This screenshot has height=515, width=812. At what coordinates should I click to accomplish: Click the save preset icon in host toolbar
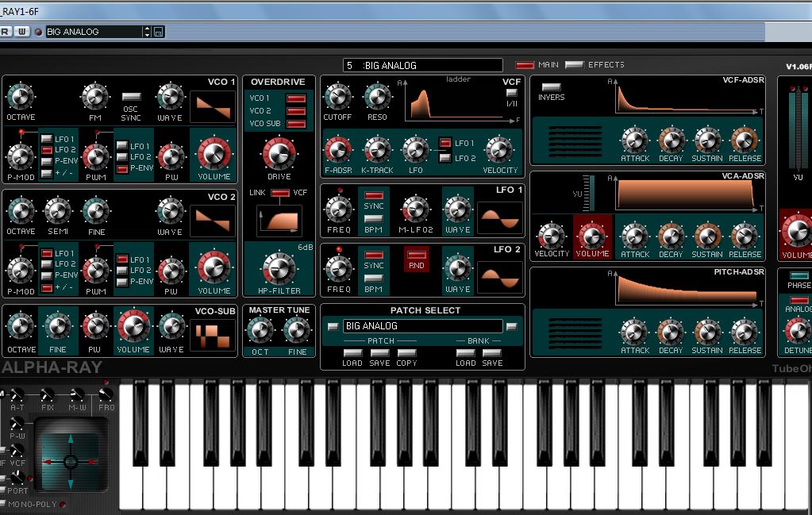click(159, 32)
